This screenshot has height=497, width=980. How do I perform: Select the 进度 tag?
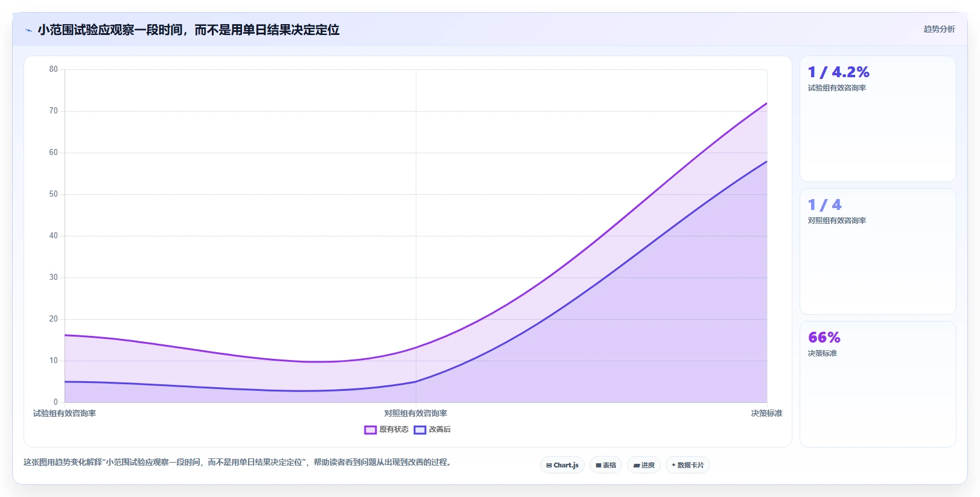tap(644, 465)
